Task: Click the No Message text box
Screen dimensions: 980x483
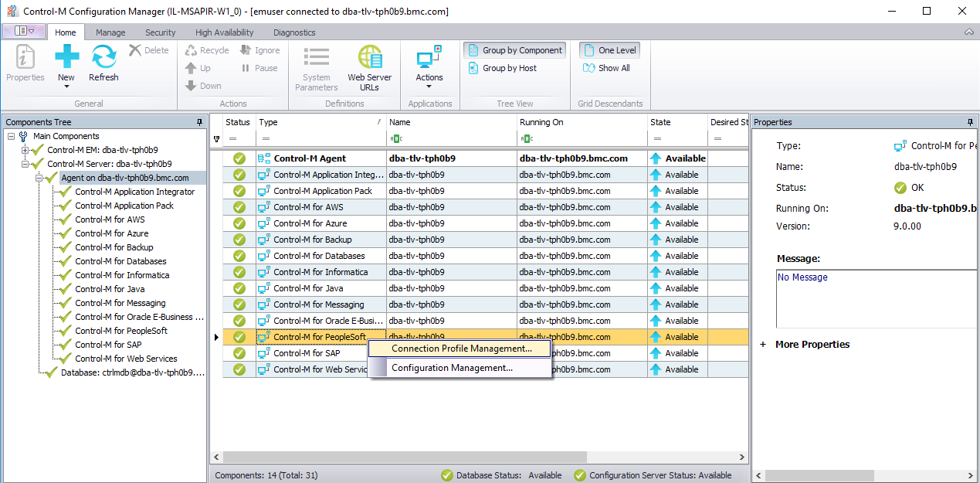Action: coord(877,299)
